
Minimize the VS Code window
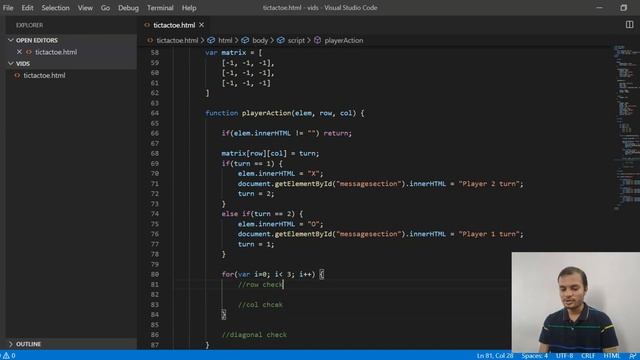[x=599, y=8]
